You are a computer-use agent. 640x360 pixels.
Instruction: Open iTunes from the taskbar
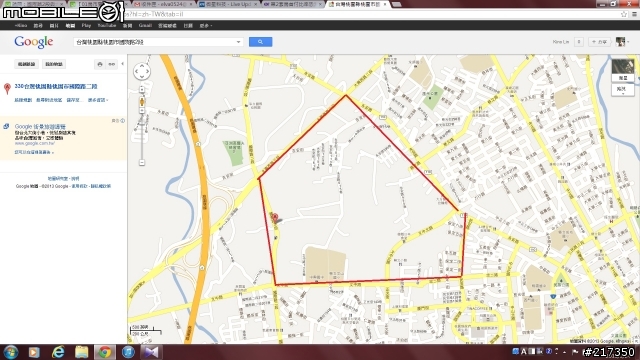pos(128,352)
